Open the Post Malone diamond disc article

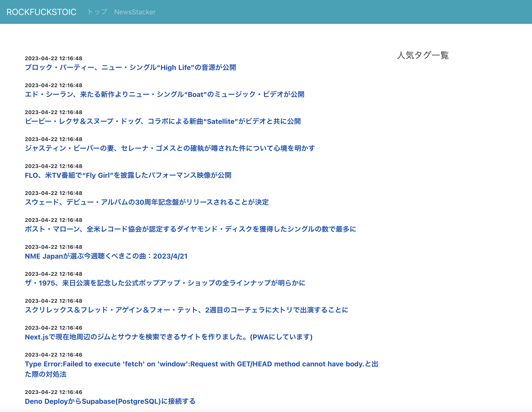pos(190,229)
